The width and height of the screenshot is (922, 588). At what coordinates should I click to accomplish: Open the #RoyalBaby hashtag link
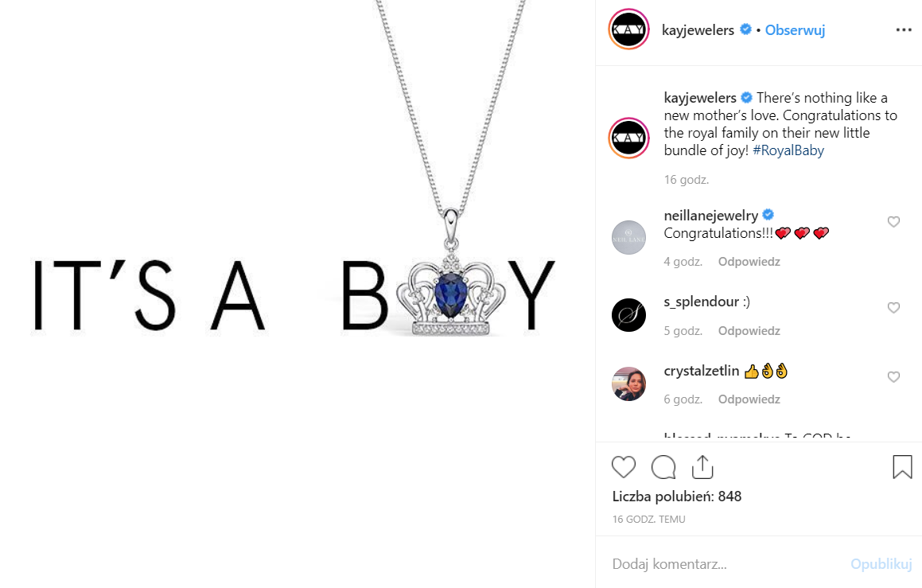tap(788, 150)
